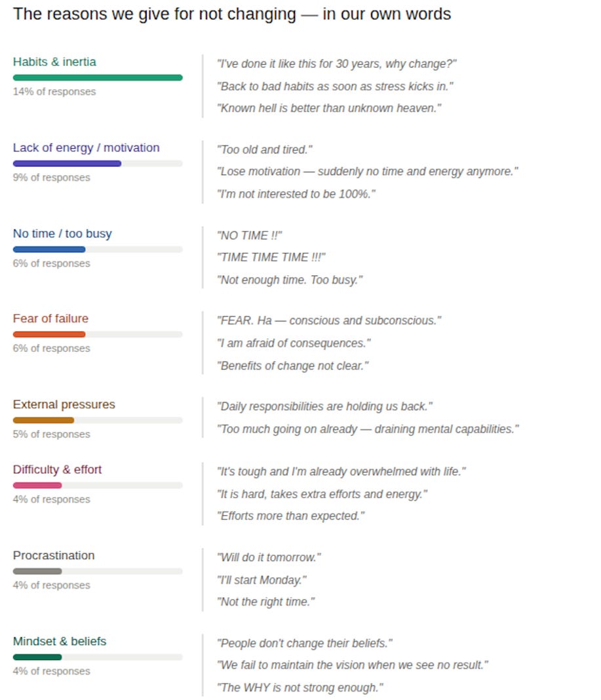The height and width of the screenshot is (700, 601).
Task: Click the Difficulty & effort heading
Action: 57,470
